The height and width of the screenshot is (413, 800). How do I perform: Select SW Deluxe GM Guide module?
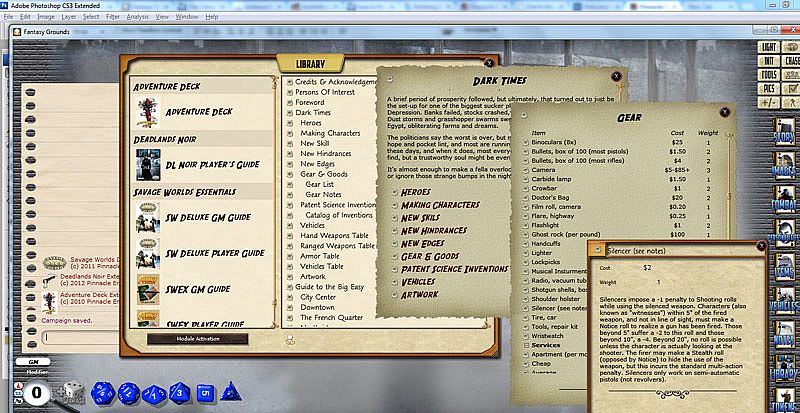pyautogui.click(x=202, y=217)
